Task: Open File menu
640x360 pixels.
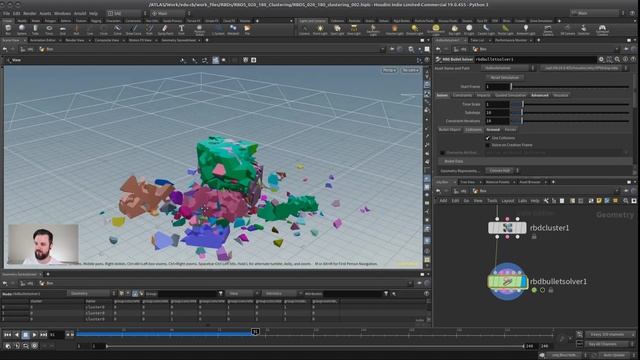Action: point(6,13)
